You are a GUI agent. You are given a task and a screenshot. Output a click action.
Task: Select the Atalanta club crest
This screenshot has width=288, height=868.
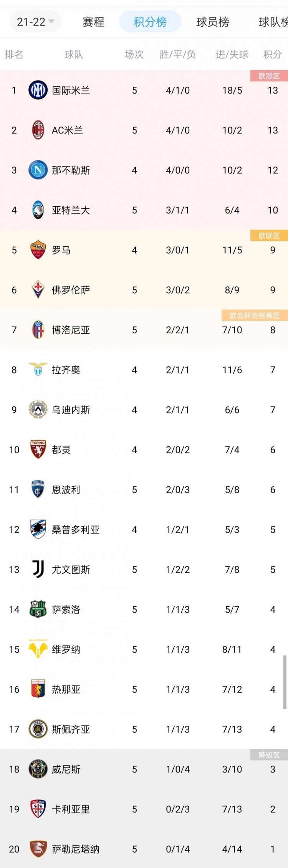37,210
